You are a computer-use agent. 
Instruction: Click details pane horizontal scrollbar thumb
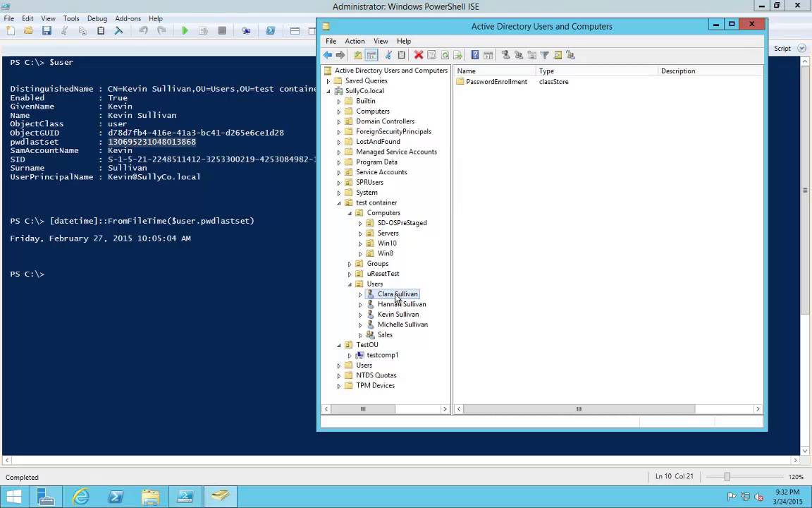coord(579,409)
